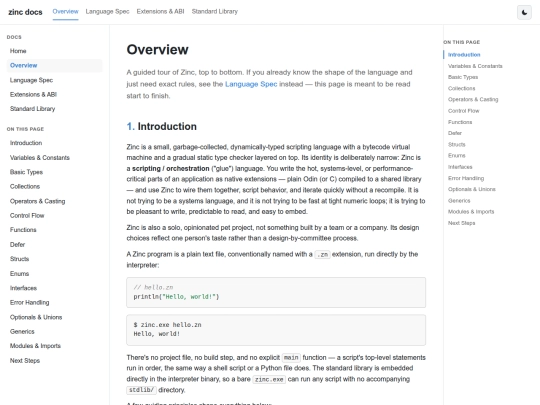The width and height of the screenshot is (540, 405).
Task: Select Defer in right table of contents
Action: (x=455, y=133)
